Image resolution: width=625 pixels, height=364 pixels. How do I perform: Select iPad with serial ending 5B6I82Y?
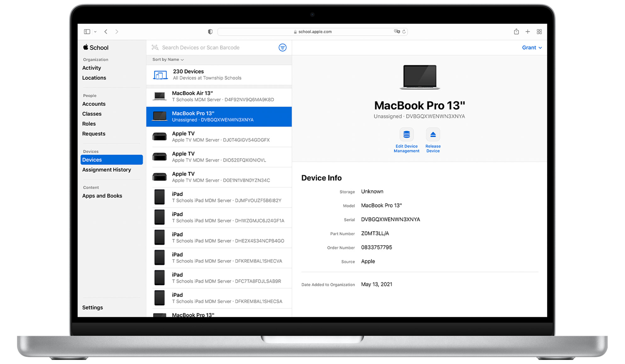pyautogui.click(x=220, y=197)
